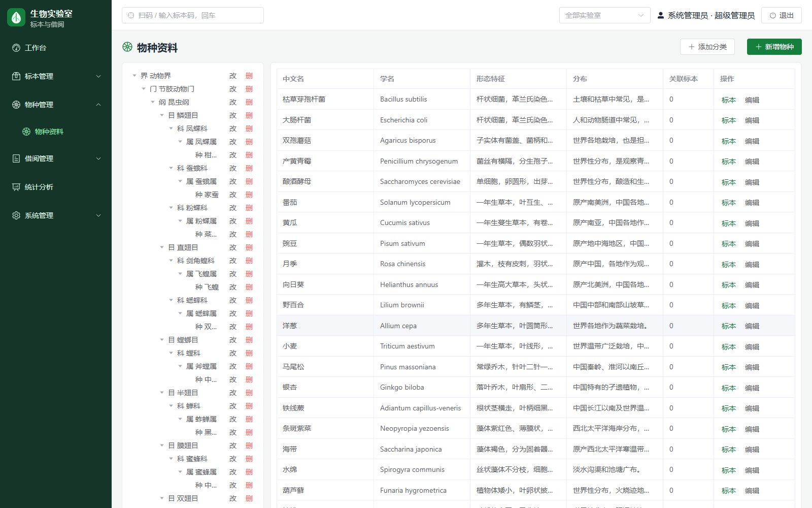
Task: Open the 工作台 dashboard icon
Action: click(x=16, y=48)
